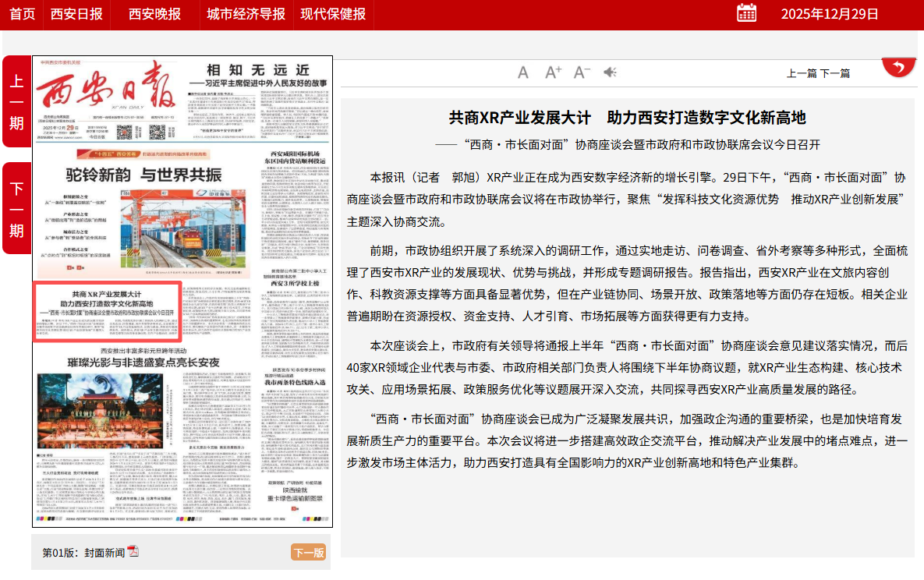Go to next issue via 下一期

[x=16, y=209]
